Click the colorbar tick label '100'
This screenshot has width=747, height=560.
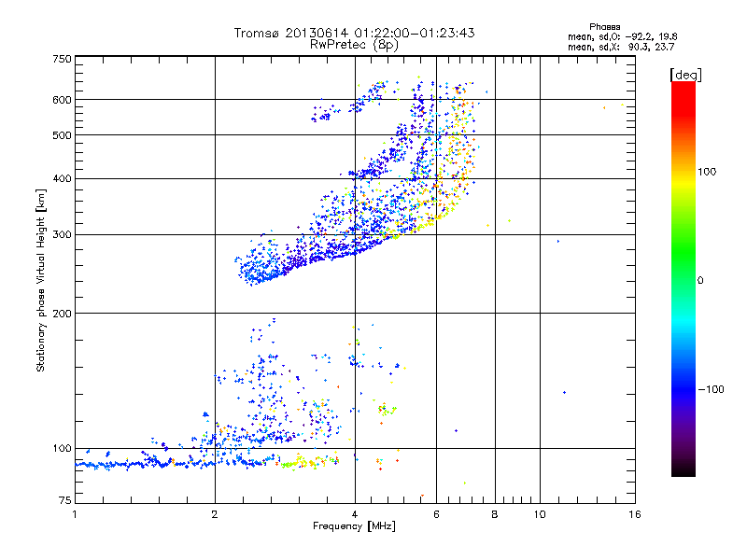tap(707, 172)
